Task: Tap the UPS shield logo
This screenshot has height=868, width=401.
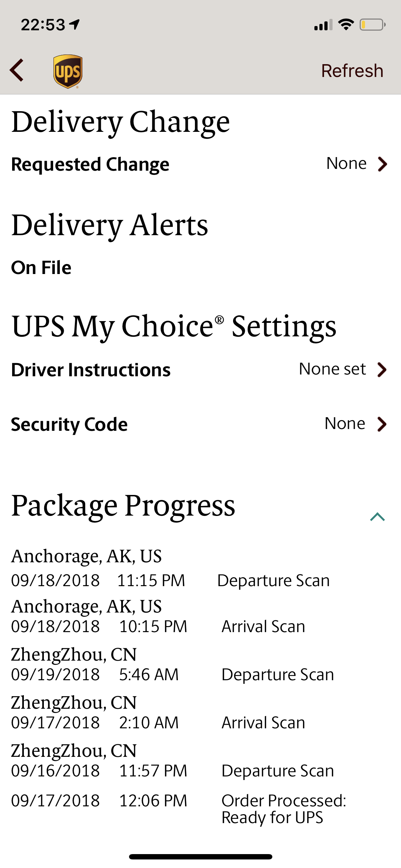Action: [68, 71]
